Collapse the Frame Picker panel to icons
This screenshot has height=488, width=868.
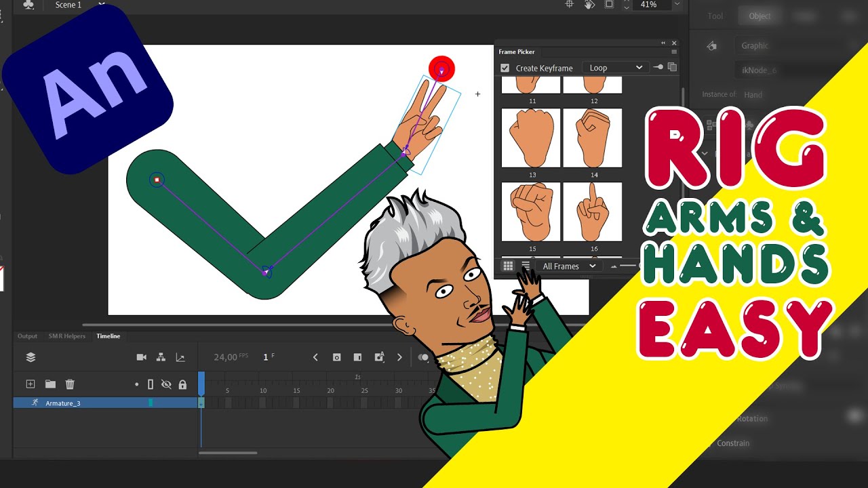[664, 43]
